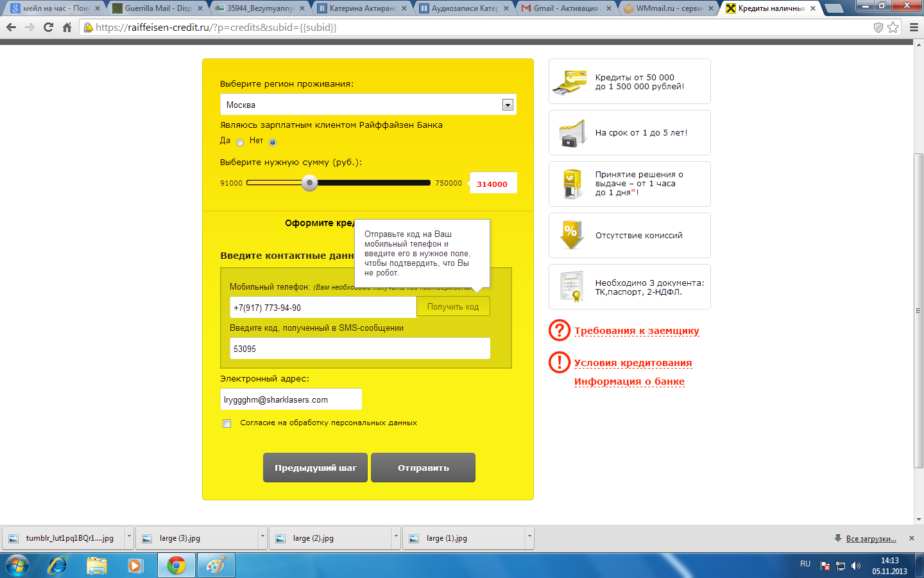Open downloaded large (3).jpg file
The height and width of the screenshot is (578, 924).
[197, 538]
